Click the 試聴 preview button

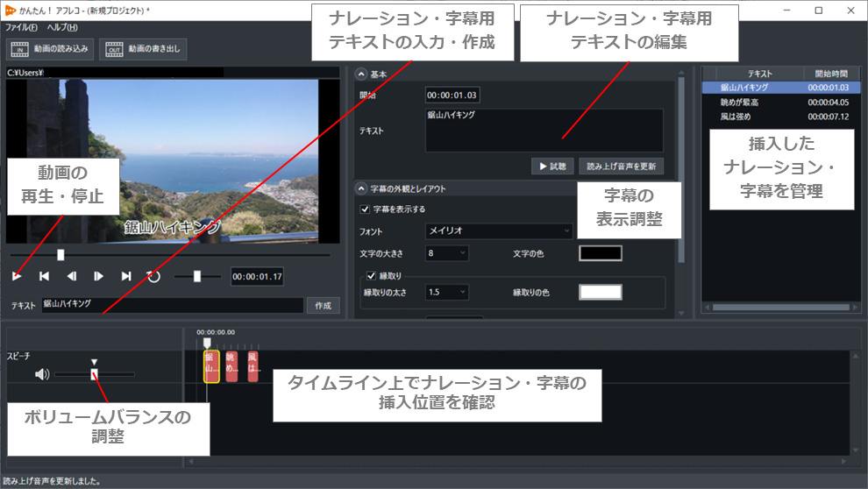[551, 166]
